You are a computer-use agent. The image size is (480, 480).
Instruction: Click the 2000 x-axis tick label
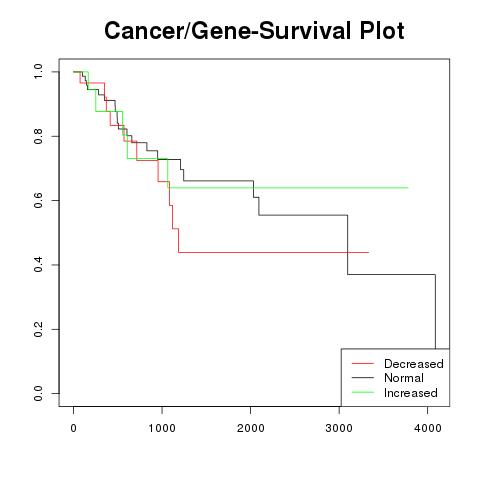coord(250,428)
